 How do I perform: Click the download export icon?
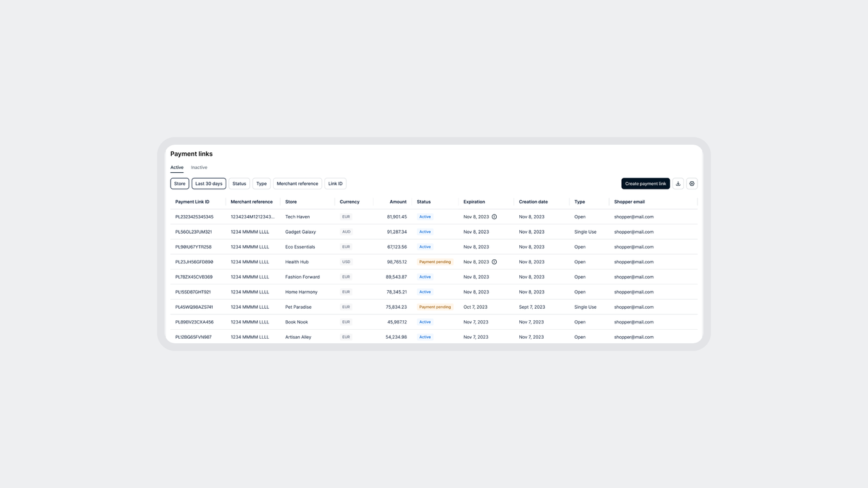(x=678, y=183)
